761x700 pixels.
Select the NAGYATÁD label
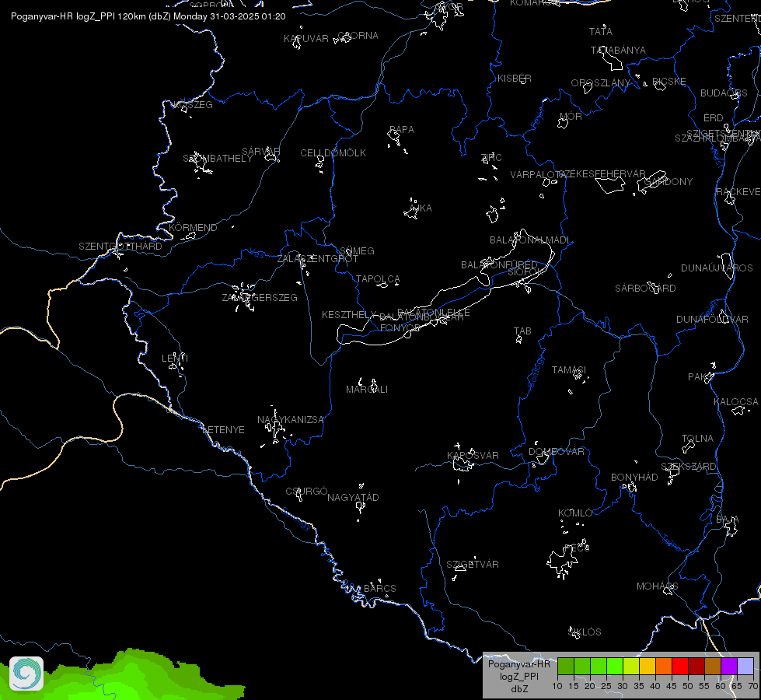353,498
